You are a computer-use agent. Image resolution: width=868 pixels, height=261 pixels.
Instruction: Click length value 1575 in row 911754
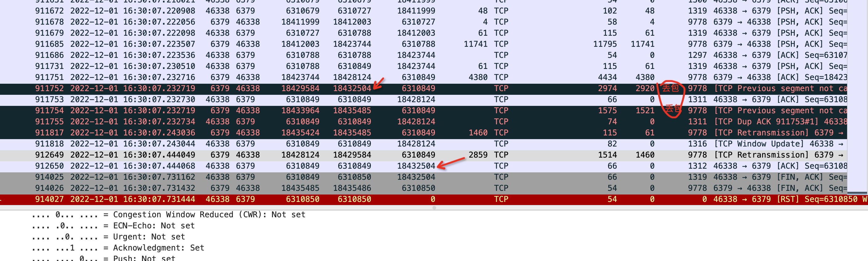607,110
